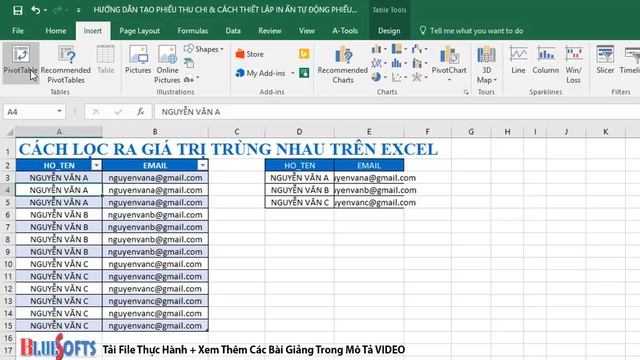Customize the Quick Access Toolbar
Viewport: 640px width, 360px height.
[x=78, y=10]
